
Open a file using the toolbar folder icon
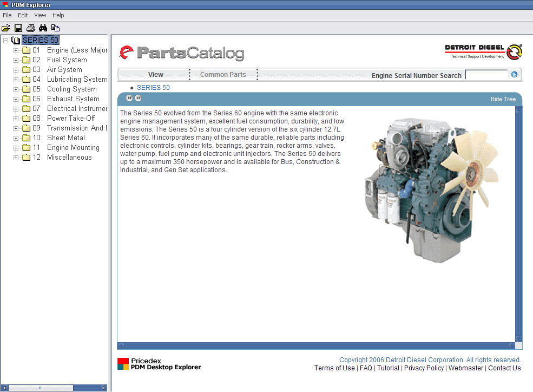(x=6, y=28)
